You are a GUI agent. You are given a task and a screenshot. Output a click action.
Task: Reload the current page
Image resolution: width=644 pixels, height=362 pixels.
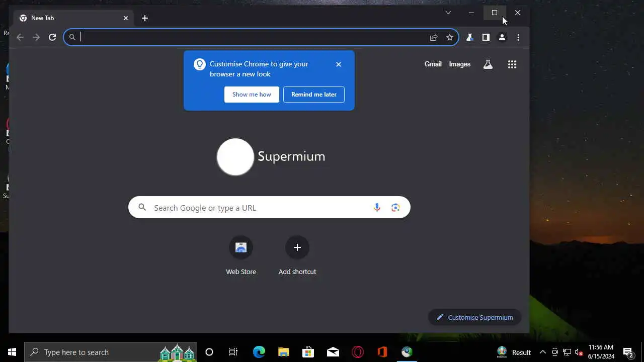(x=52, y=37)
